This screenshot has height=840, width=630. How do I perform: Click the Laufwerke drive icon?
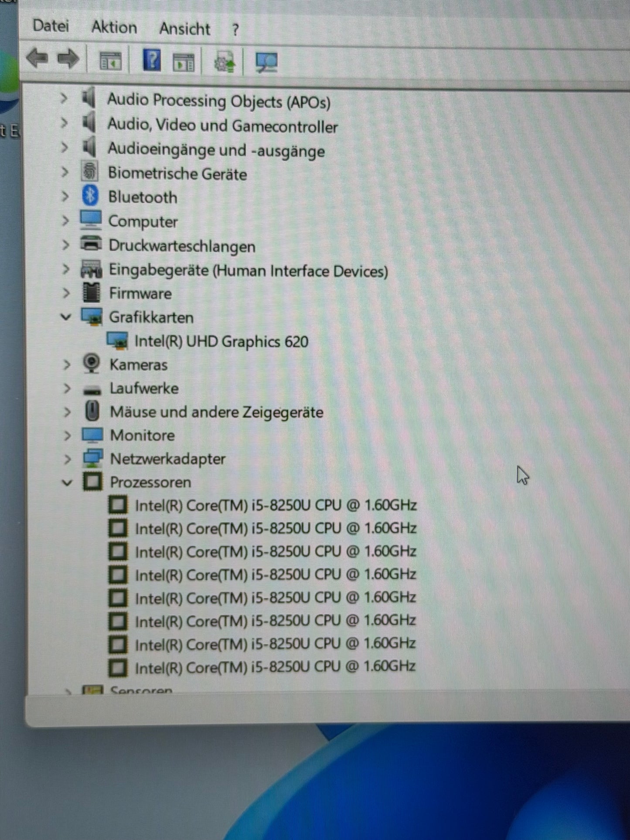click(92, 390)
